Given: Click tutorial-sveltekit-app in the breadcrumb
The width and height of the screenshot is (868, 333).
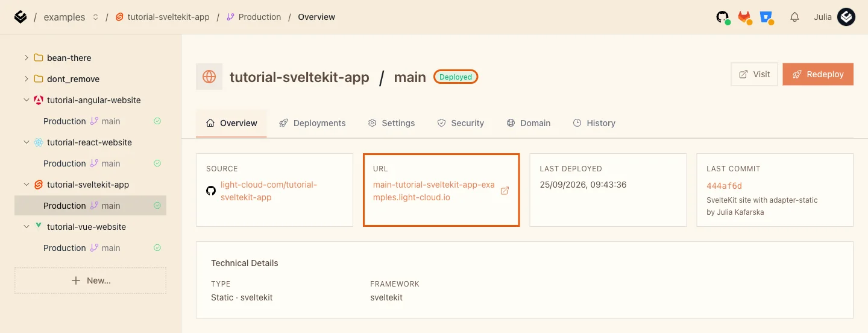Looking at the screenshot, I should (169, 17).
